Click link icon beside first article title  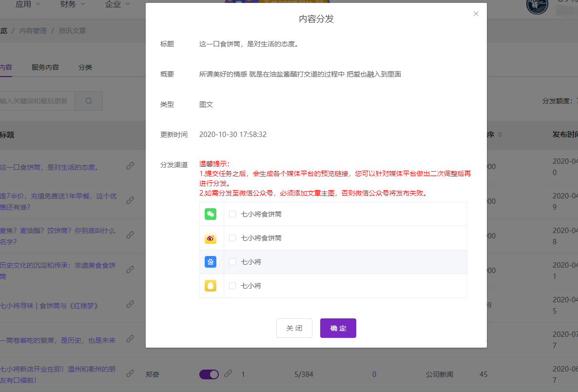130,166
